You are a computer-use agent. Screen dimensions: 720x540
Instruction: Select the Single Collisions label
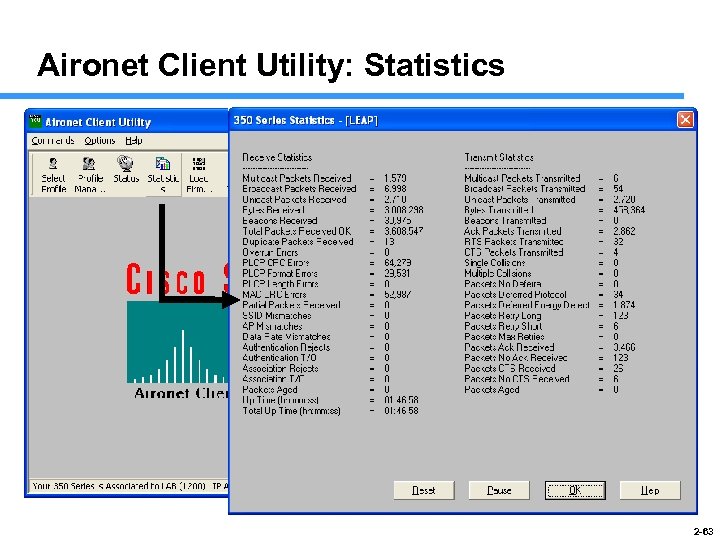(495, 263)
